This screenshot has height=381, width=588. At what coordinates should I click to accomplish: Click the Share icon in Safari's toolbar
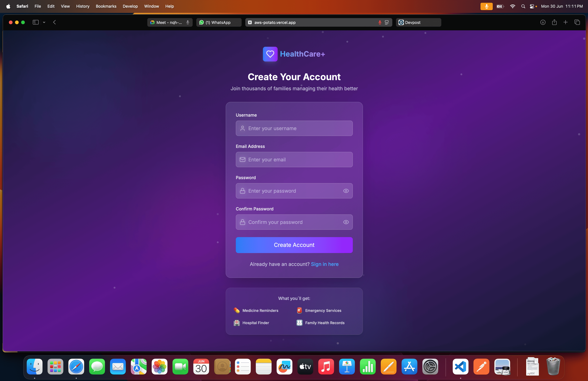click(554, 22)
